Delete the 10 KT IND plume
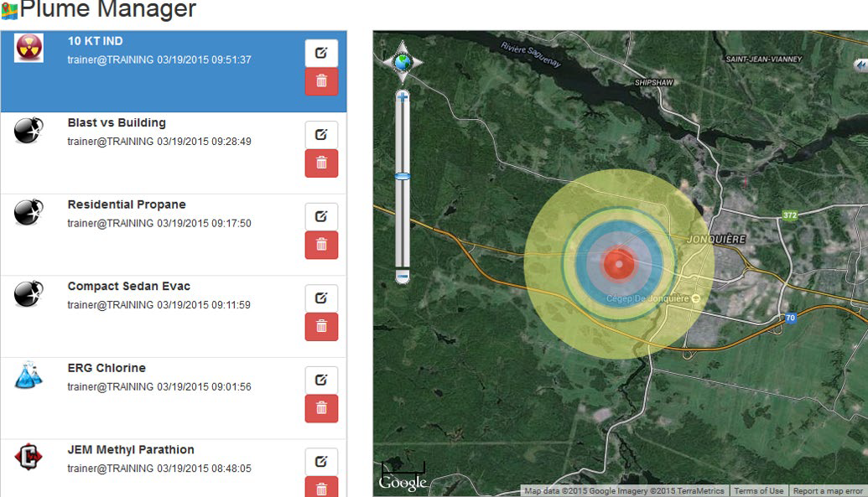Image resolution: width=868 pixels, height=497 pixels. 321,81
